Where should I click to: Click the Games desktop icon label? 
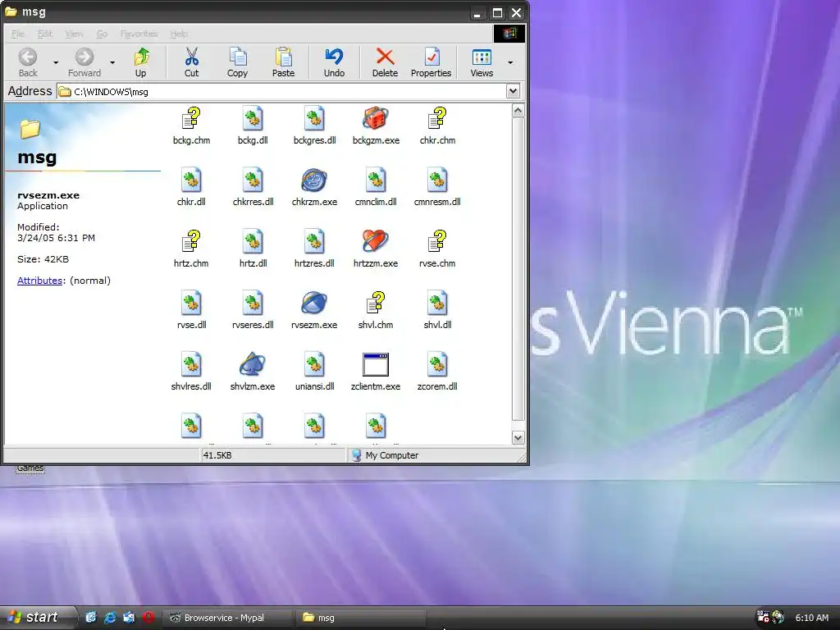tap(30, 468)
